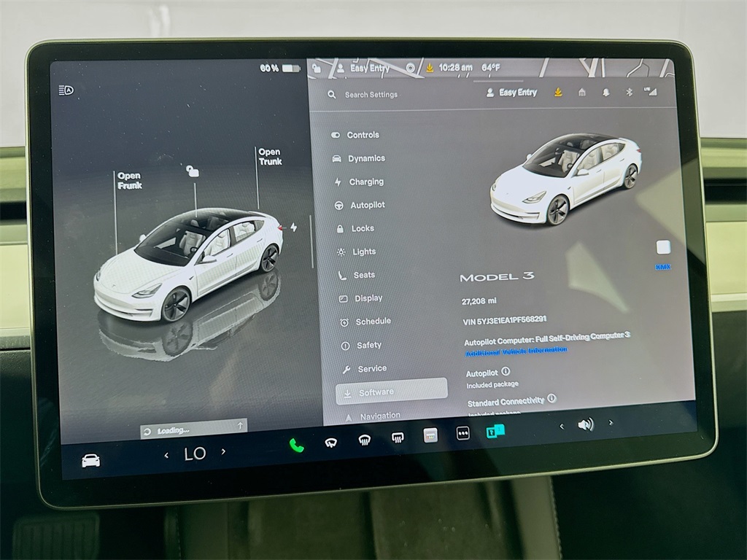Open the Easy Entry profile dropdown in settings
The width and height of the screenshot is (747, 560).
511,93
